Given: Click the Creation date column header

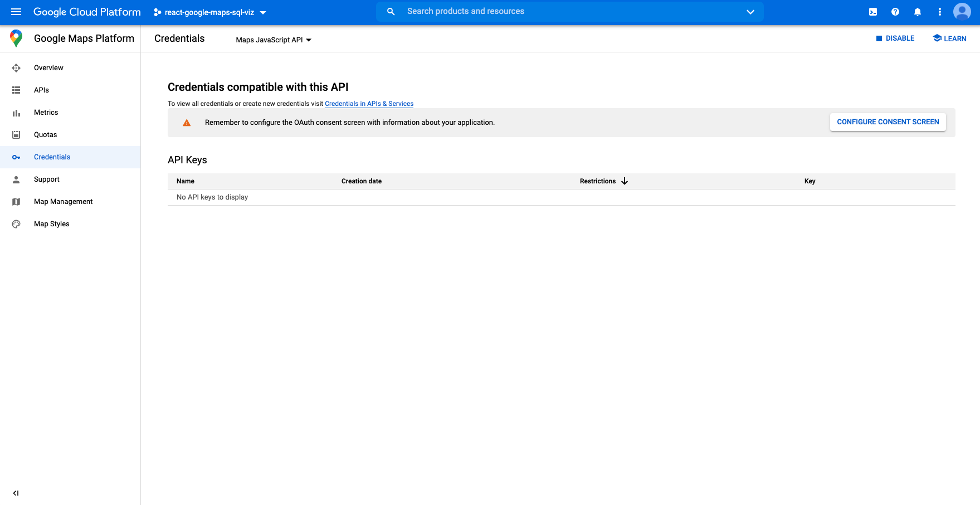Looking at the screenshot, I should tap(362, 181).
